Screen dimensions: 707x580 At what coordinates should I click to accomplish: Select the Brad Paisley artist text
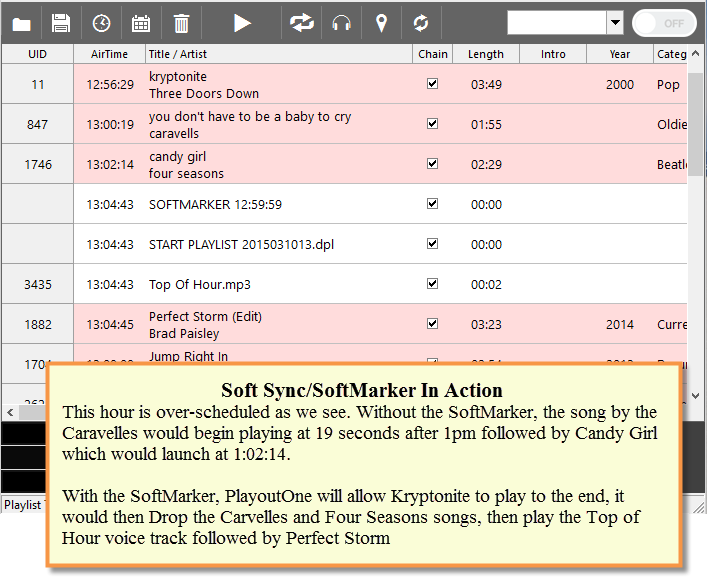pyautogui.click(x=184, y=334)
